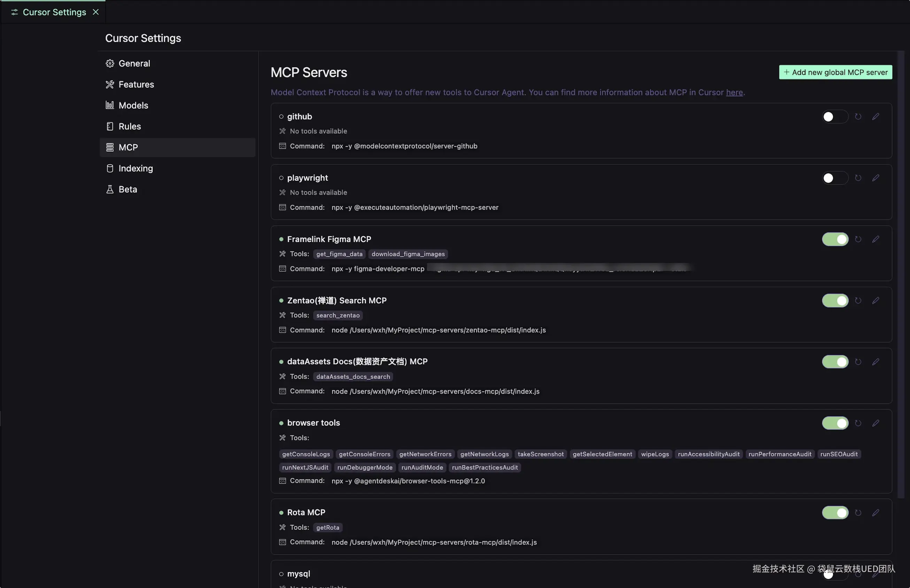Screen dimensions: 910x588
Task: Open the Features settings section
Action: [136, 84]
